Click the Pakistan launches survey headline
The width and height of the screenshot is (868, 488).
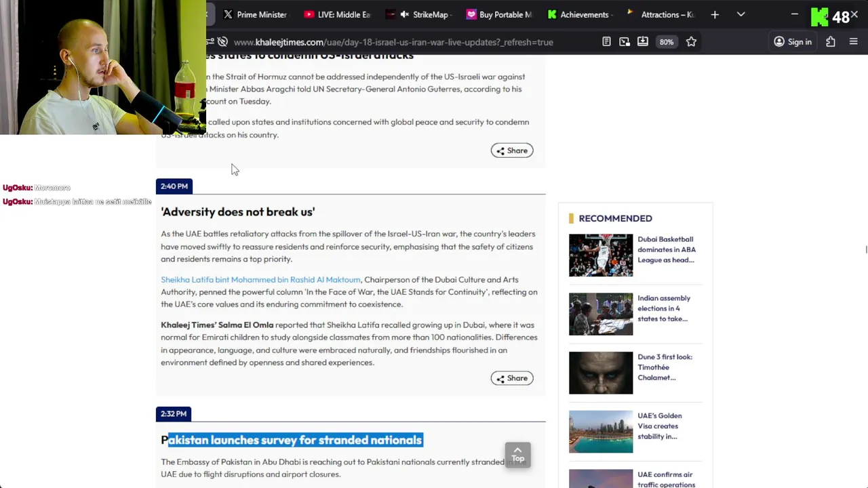tap(292, 440)
